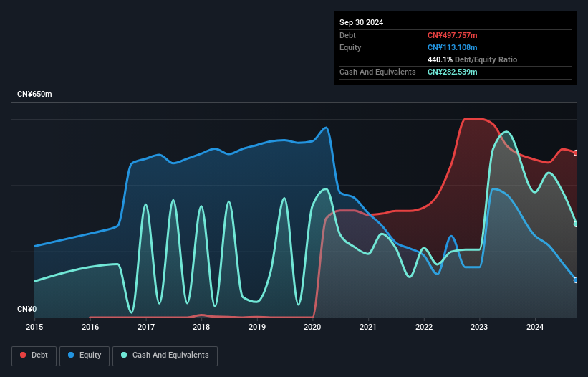Click the CN¥282.539m cash value

(x=452, y=72)
